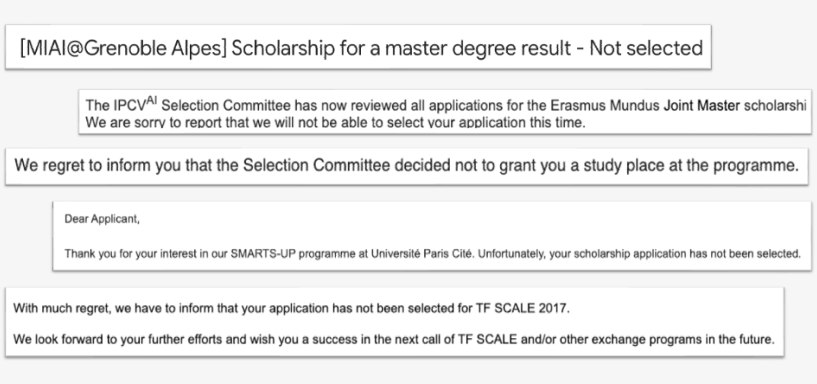Click the 'Dear Applicant,' greeting
The height and width of the screenshot is (384, 817).
point(102,219)
